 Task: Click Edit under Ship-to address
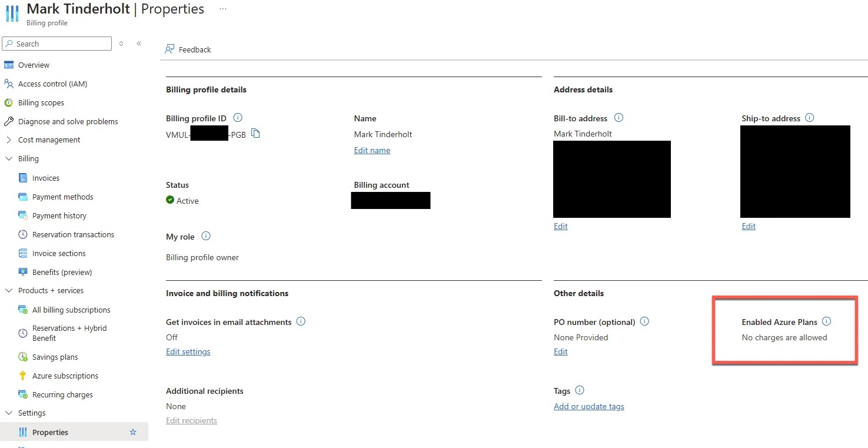pos(749,226)
